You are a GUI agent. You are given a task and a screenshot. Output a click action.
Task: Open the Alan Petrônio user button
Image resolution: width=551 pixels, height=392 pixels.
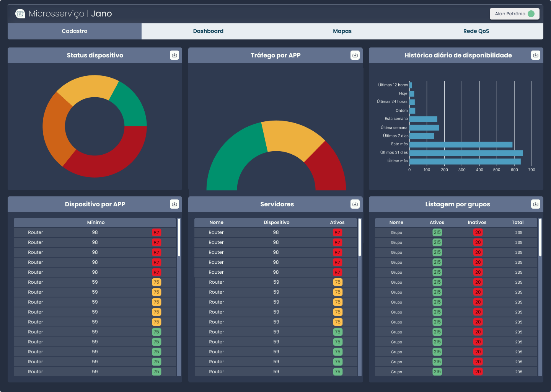pos(515,14)
